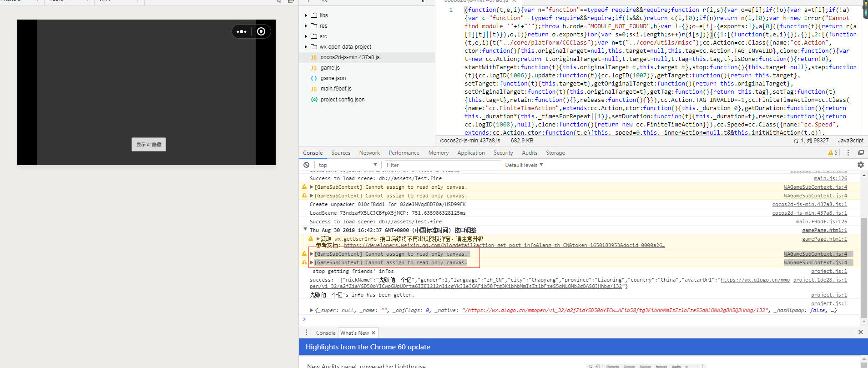Switch to the Application tab
868x368 pixels.
tap(471, 153)
